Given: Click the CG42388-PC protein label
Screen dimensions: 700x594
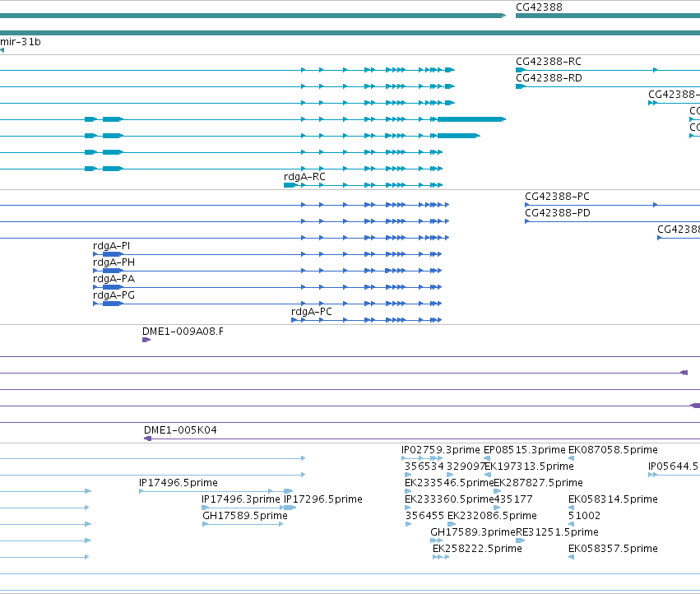Looking at the screenshot, I should point(557,197).
